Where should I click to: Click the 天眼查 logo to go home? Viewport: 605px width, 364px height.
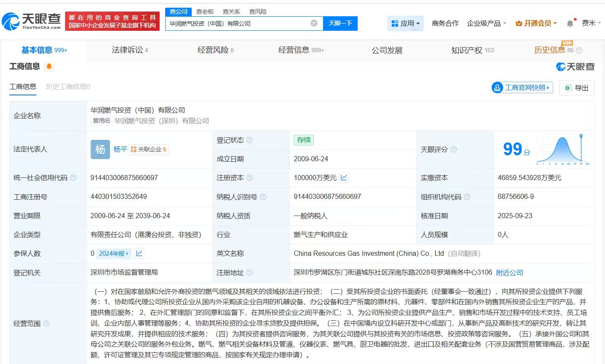[x=32, y=21]
